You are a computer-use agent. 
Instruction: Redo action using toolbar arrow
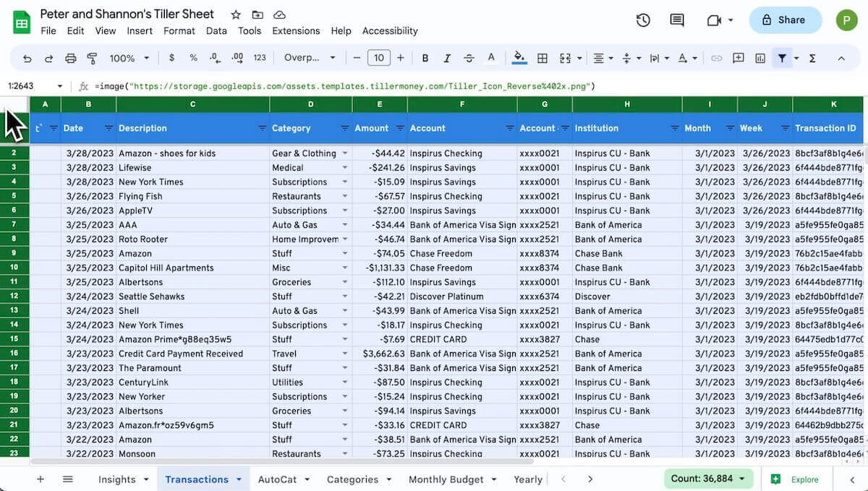[x=49, y=58]
